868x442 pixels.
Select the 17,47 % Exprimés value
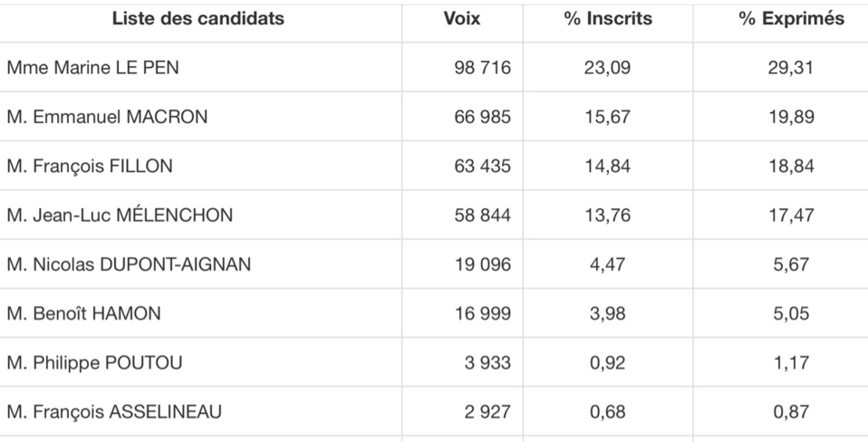click(x=791, y=216)
